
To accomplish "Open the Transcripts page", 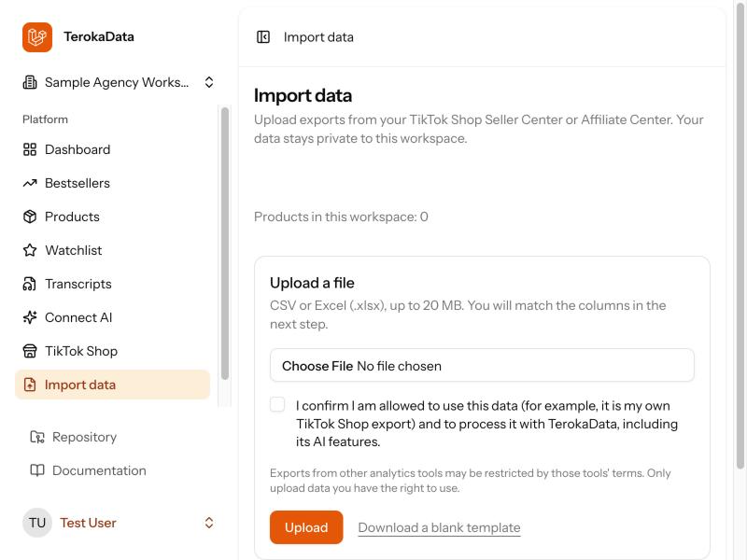I will (x=112, y=284).
